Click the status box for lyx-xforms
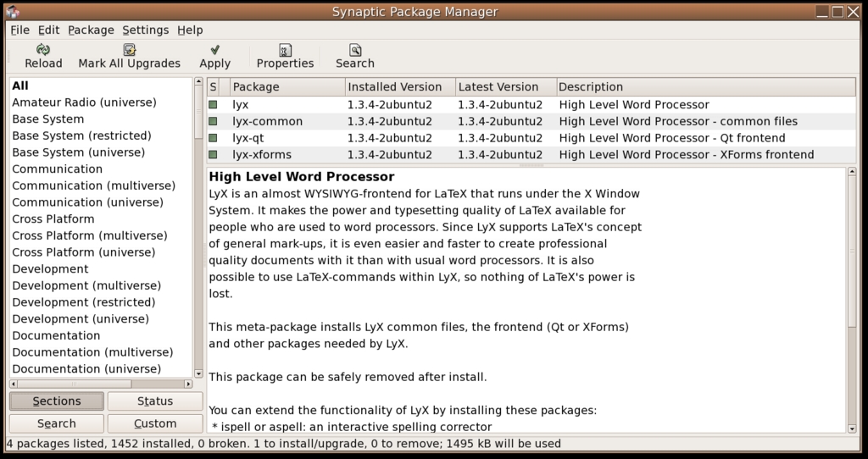 [x=214, y=155]
